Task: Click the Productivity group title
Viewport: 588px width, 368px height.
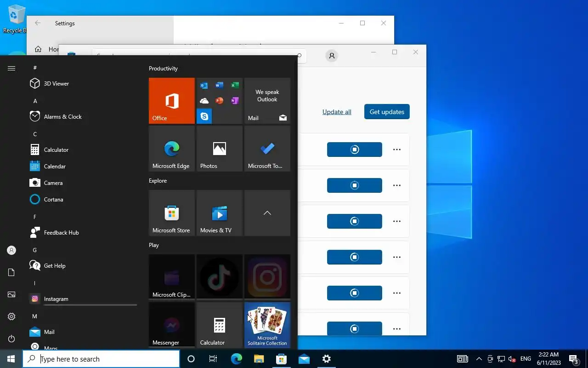Action: (x=163, y=69)
